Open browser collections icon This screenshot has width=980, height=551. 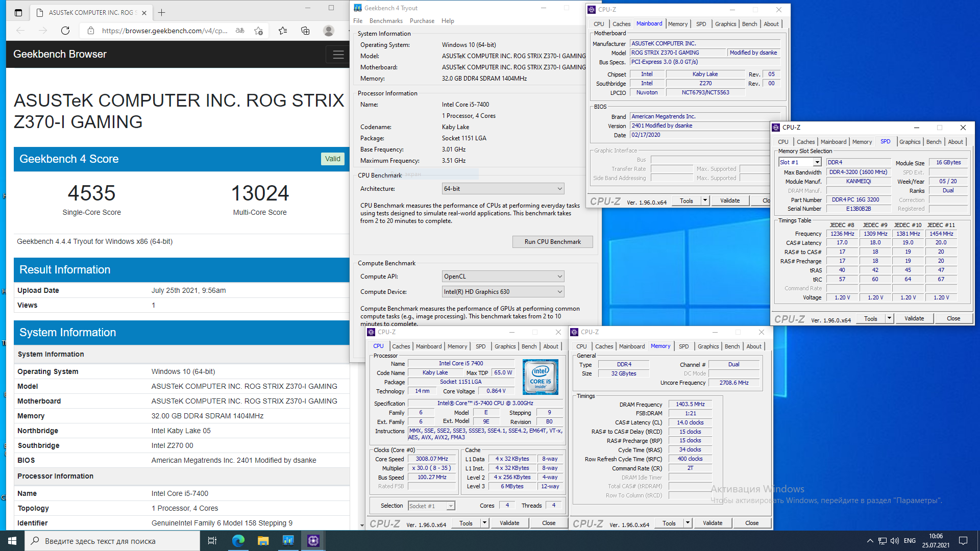pyautogui.click(x=305, y=31)
